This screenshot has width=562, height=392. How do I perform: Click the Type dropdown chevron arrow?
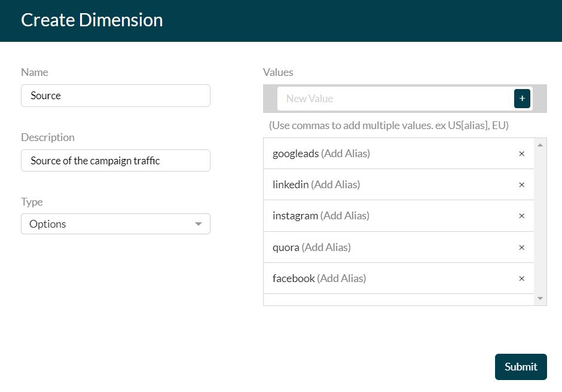coord(198,223)
